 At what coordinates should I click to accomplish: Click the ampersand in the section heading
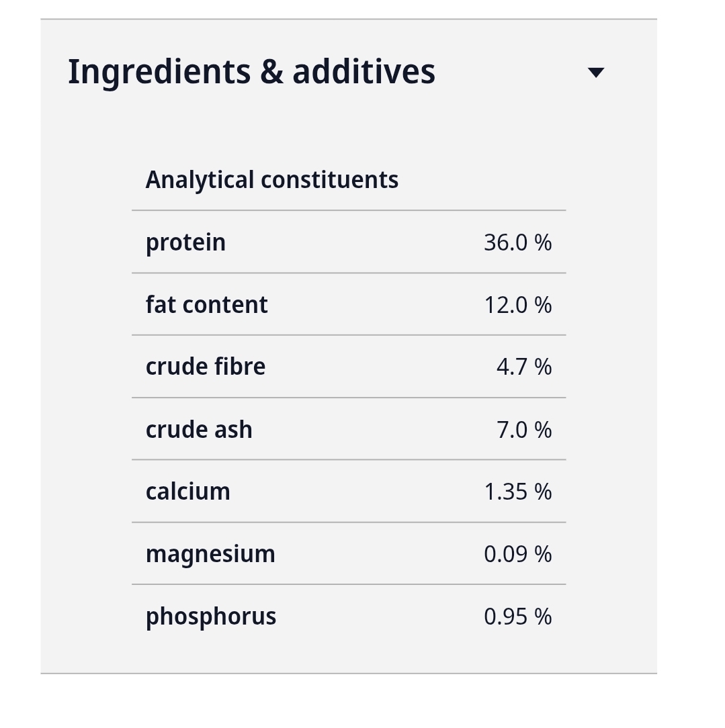coord(271,73)
